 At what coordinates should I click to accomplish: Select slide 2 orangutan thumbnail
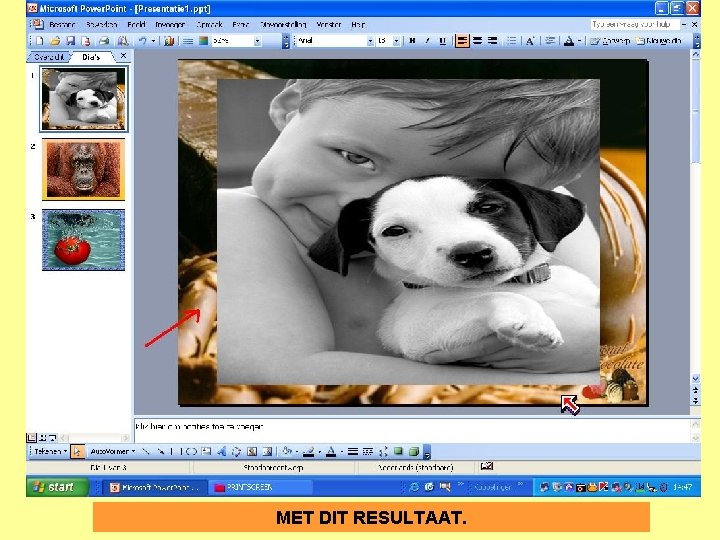(84, 169)
